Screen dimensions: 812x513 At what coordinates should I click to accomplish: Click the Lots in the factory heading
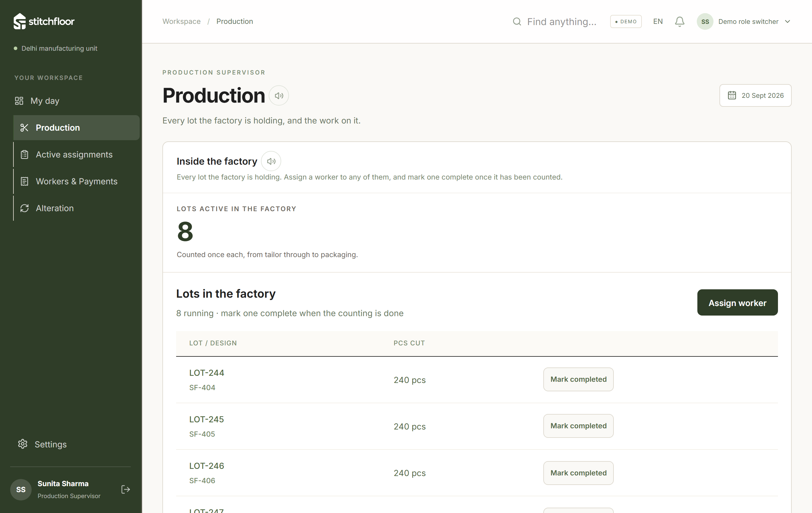(226, 294)
